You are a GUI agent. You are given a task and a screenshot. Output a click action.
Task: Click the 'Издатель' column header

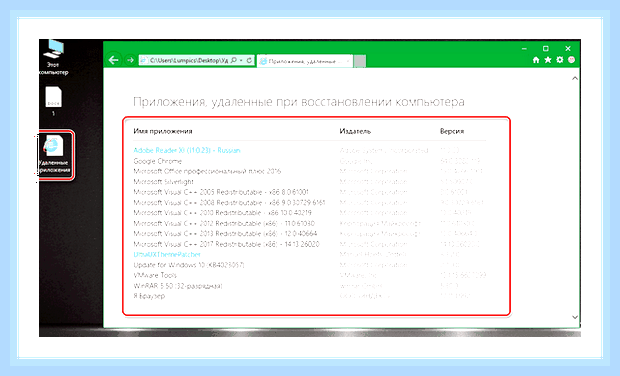355,131
